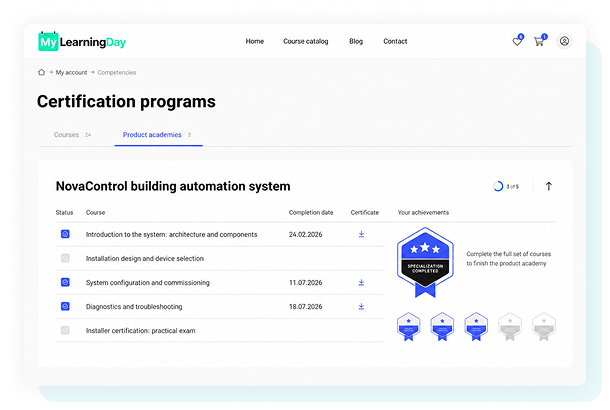Click the first blue achievement badge
Screen dimensions: 610x410
click(408, 327)
